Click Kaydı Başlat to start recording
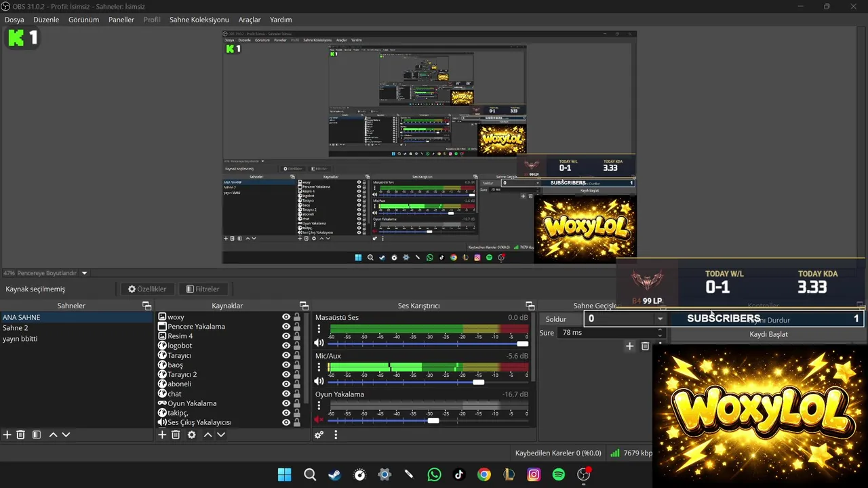Image resolution: width=868 pixels, height=488 pixels. [768, 334]
